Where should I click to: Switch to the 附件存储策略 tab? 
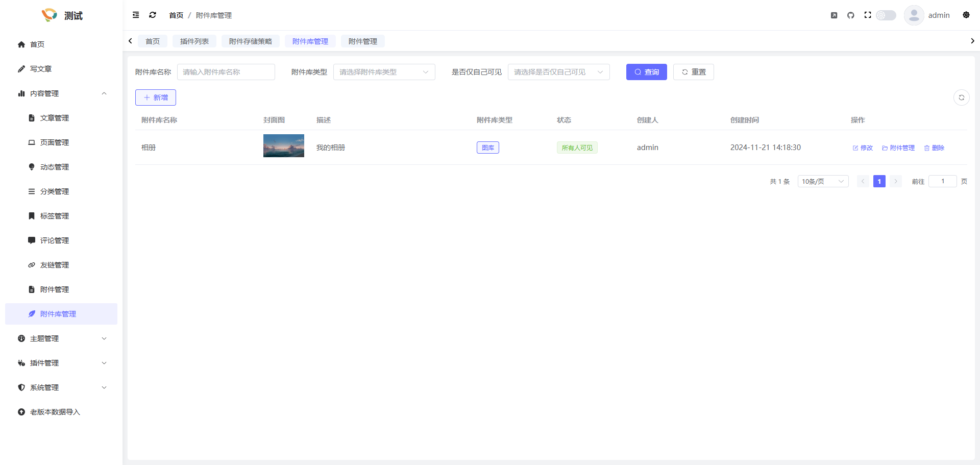click(x=250, y=41)
